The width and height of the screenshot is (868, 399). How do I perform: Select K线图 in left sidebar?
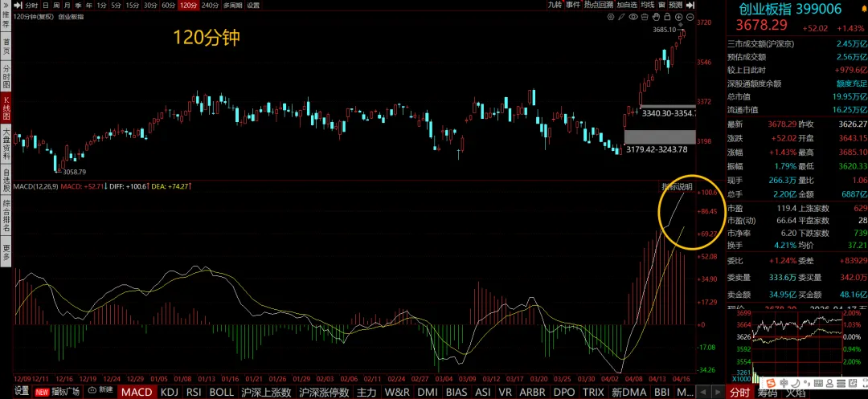click(6, 108)
